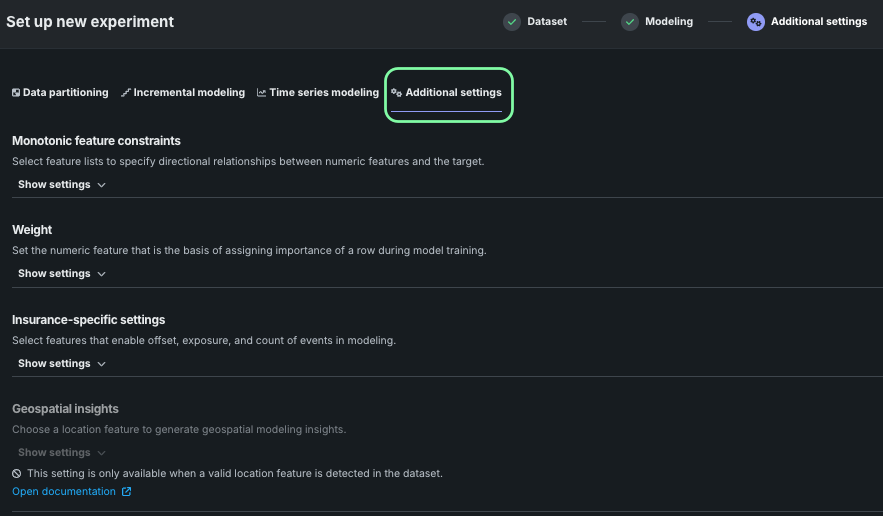Click the Weight section heading
883x516 pixels.
[x=32, y=230]
